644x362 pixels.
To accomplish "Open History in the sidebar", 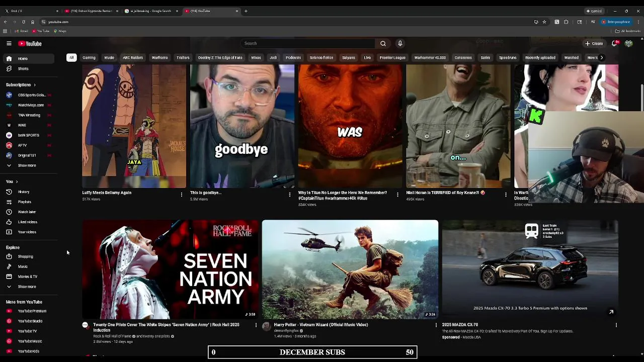I will (24, 192).
